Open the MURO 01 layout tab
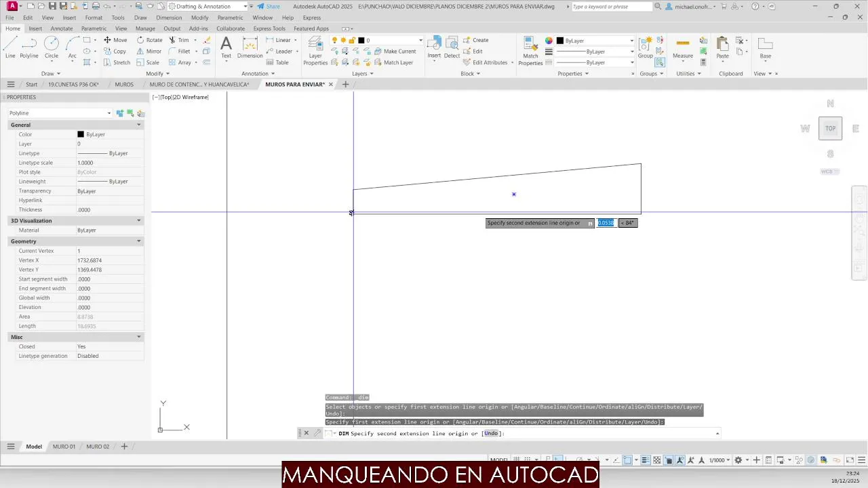 point(64,447)
